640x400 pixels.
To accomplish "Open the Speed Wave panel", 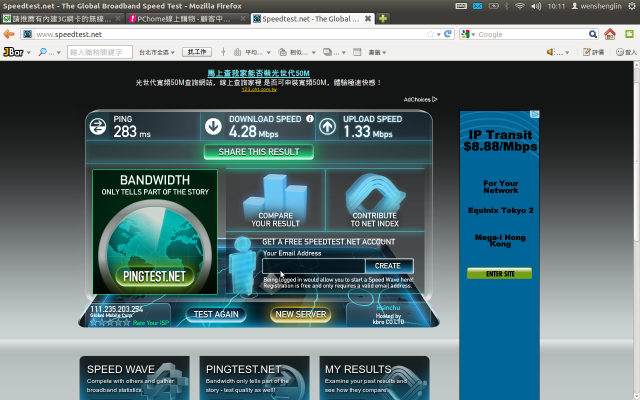I will tap(134, 378).
